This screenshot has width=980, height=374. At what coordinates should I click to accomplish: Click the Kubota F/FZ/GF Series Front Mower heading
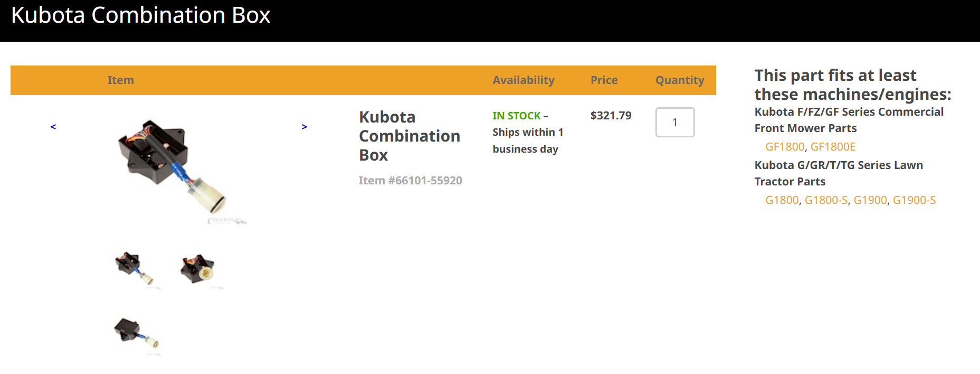coord(849,120)
